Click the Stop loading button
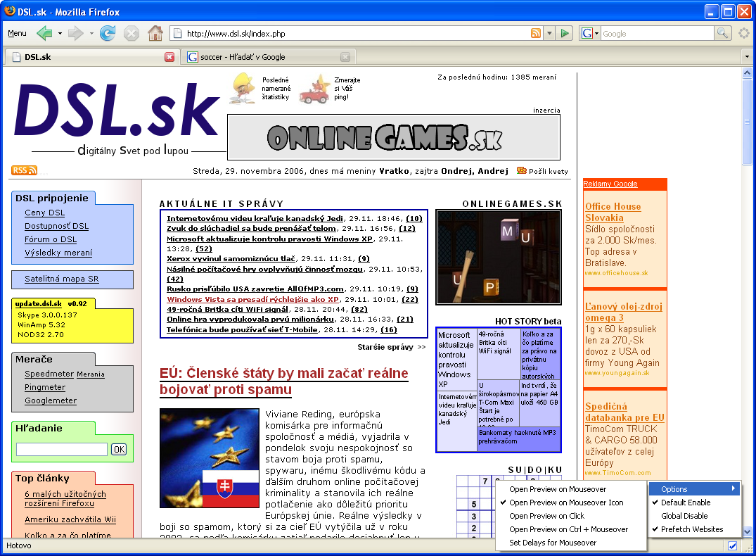 [131, 33]
